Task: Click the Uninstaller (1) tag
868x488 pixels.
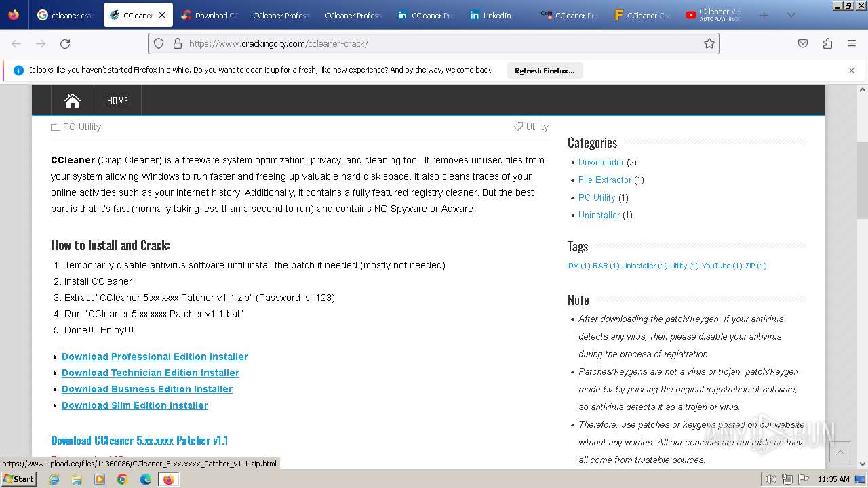Action: coord(645,266)
